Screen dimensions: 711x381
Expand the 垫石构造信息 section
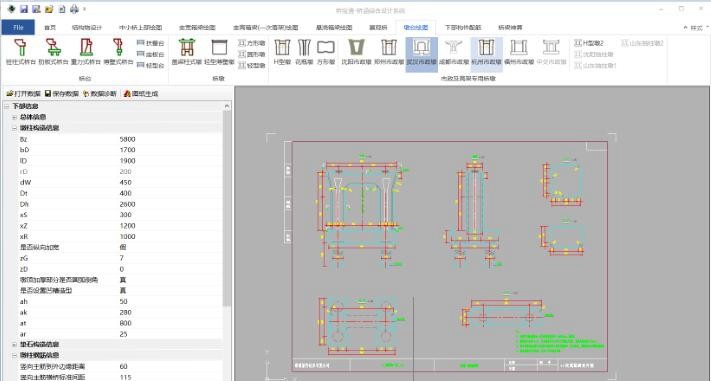14,344
